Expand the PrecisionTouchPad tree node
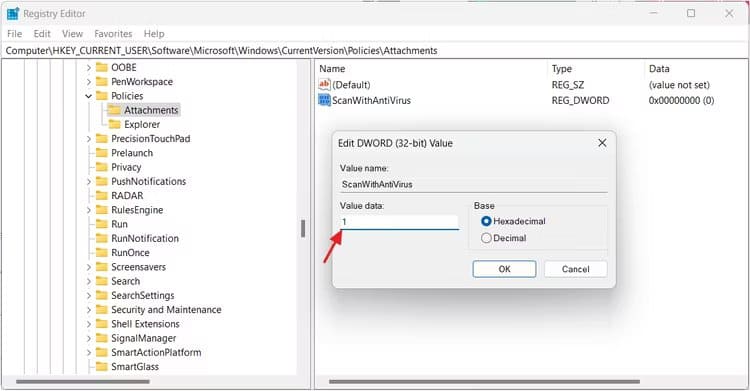This screenshot has height=391, width=750. click(x=88, y=139)
